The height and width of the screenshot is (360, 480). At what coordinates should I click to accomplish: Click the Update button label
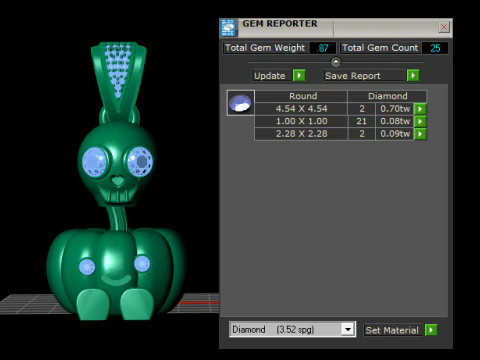(x=271, y=76)
